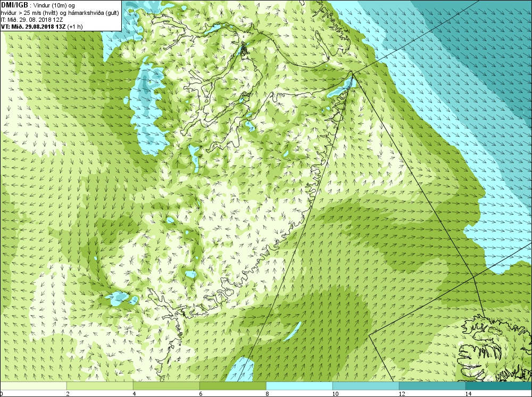Click the legend swatch above 14 m/s
The height and width of the screenshot is (397, 532).
point(498,386)
